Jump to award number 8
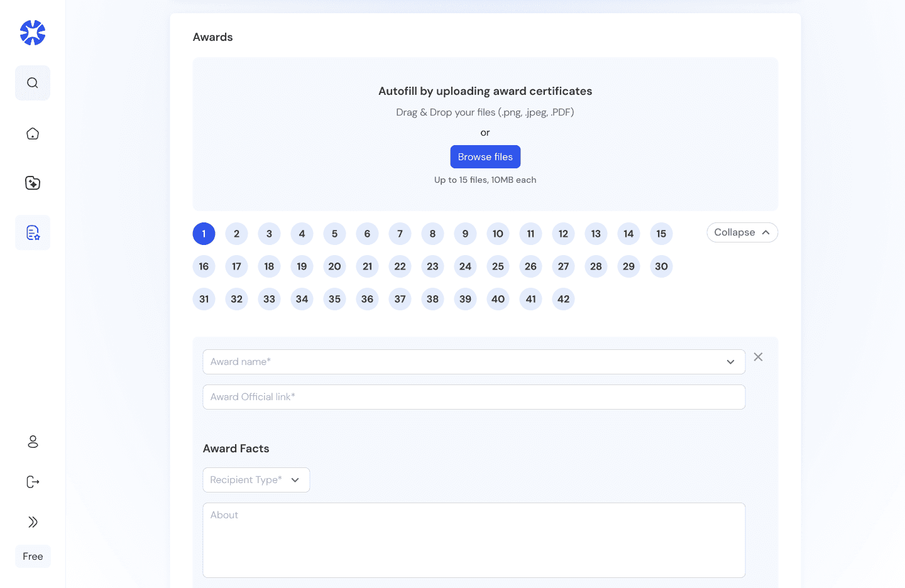 (432, 234)
